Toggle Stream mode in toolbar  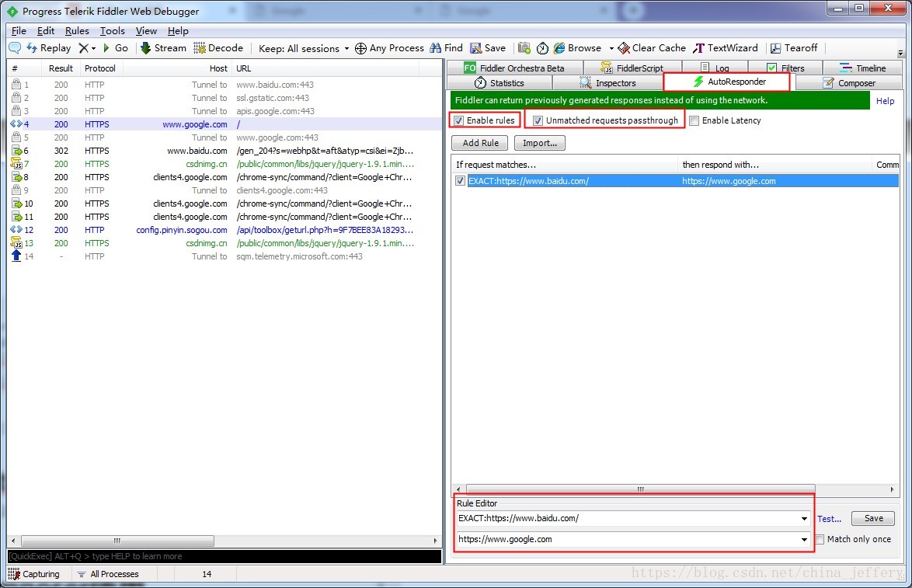pyautogui.click(x=163, y=47)
